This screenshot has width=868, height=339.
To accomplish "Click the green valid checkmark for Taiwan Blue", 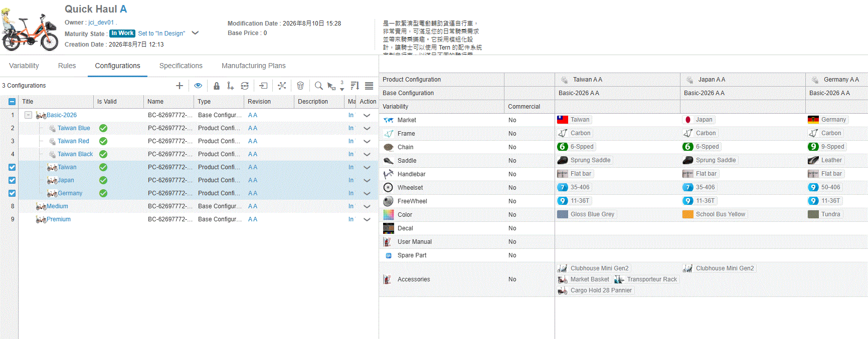I will click(x=103, y=128).
